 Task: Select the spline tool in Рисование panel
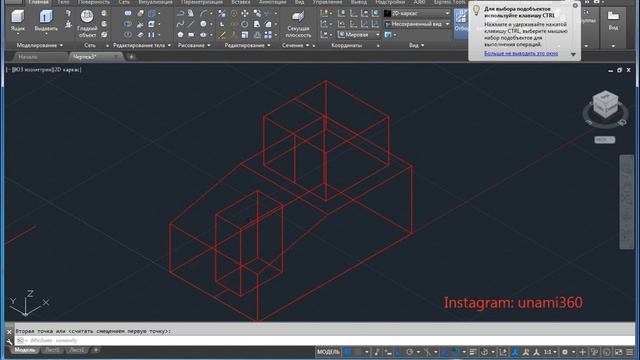click(x=180, y=24)
